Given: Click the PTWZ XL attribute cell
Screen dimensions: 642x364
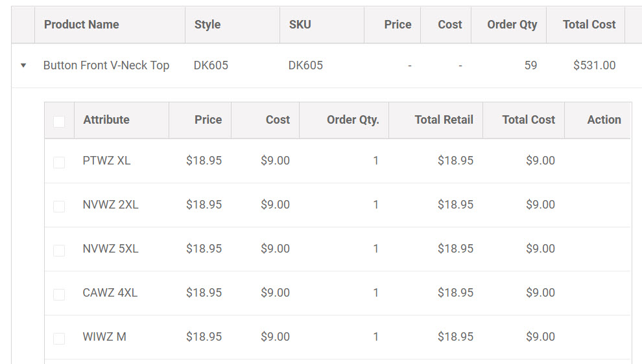Looking at the screenshot, I should (x=106, y=161).
